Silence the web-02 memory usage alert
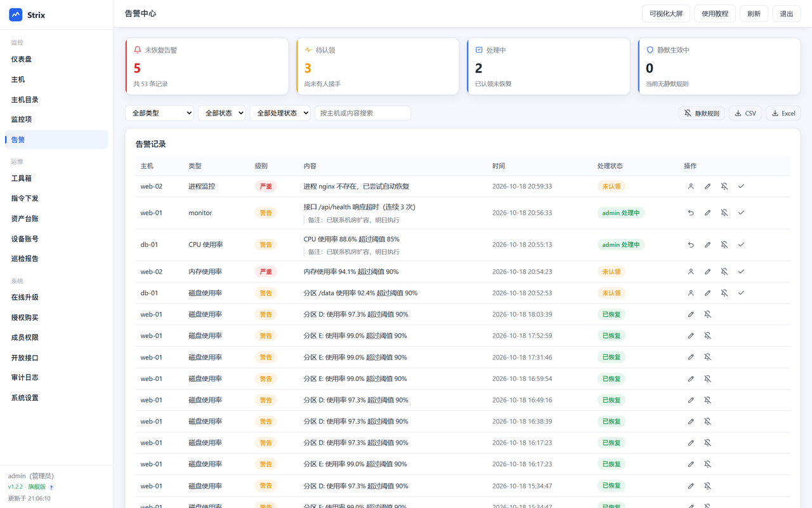 [724, 271]
